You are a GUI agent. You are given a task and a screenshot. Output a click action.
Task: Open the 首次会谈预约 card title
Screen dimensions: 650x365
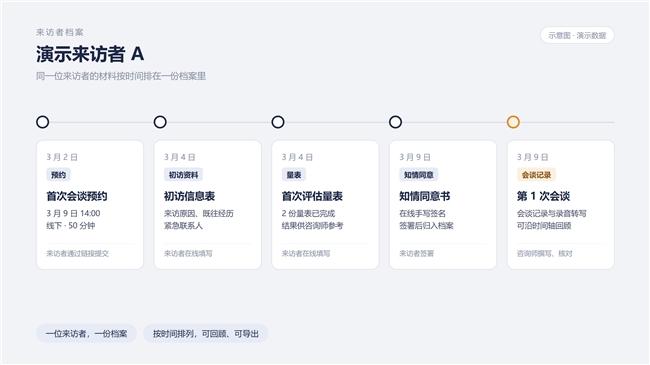(77, 196)
